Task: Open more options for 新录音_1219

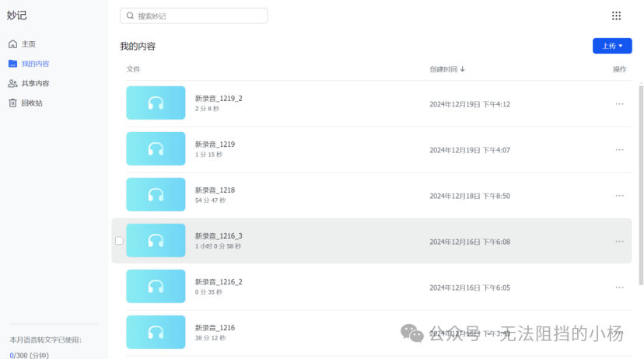Action: [619, 150]
